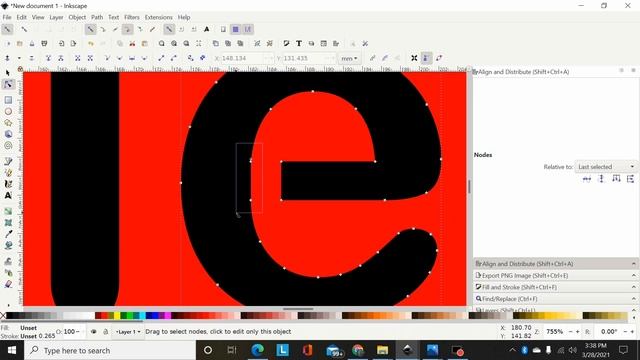Image resolution: width=640 pixels, height=360 pixels.
Task: Distribute selected nodes horizontally
Action: 616,179
